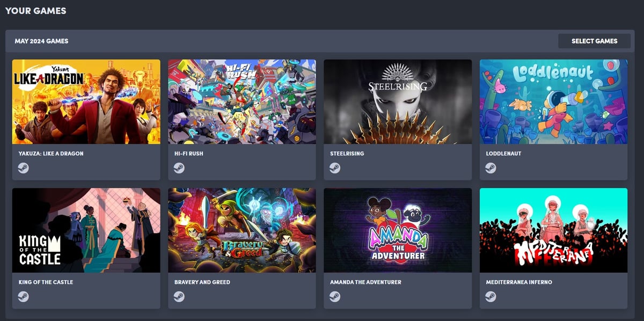Viewport: 644px width, 321px height.
Task: Select the Steelrising game artwork
Action: tap(398, 101)
